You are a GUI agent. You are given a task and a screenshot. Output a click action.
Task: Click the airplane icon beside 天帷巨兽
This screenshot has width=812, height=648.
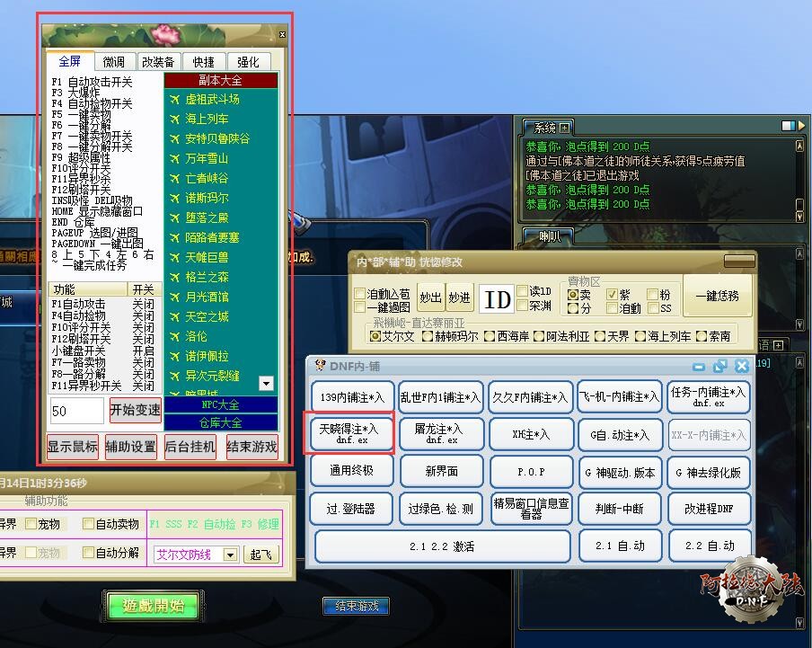pyautogui.click(x=174, y=257)
